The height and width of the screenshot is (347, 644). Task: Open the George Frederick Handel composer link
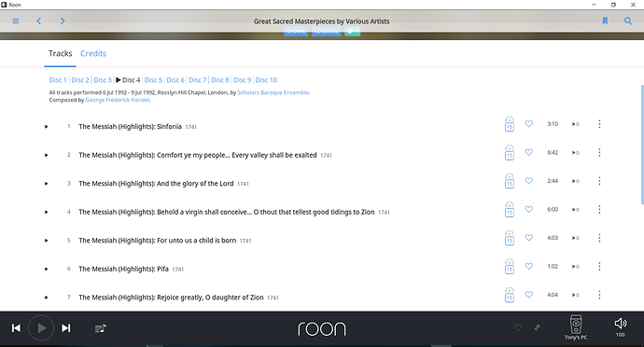(118, 100)
